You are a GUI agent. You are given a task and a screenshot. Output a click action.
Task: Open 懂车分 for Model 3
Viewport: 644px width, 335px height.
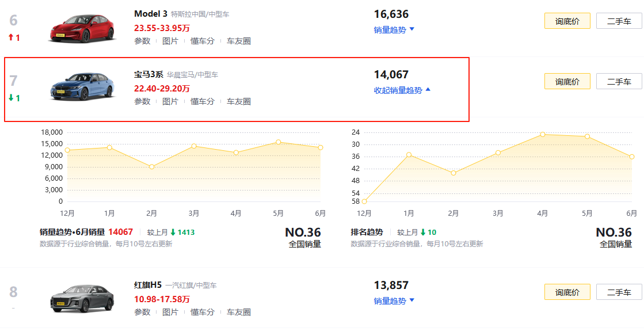point(202,41)
